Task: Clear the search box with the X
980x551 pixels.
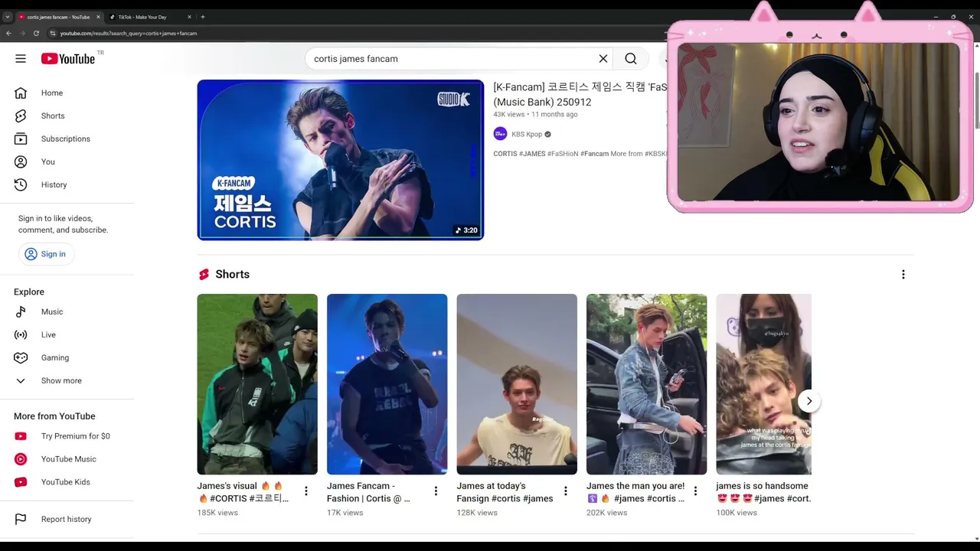Action: point(603,59)
